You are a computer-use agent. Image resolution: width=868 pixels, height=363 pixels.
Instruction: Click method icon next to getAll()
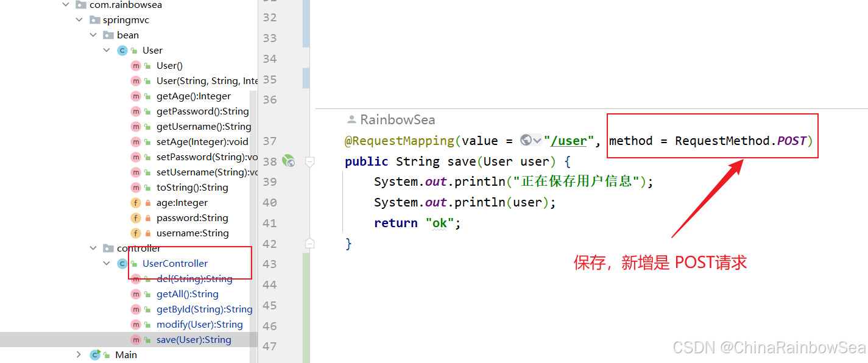click(136, 294)
